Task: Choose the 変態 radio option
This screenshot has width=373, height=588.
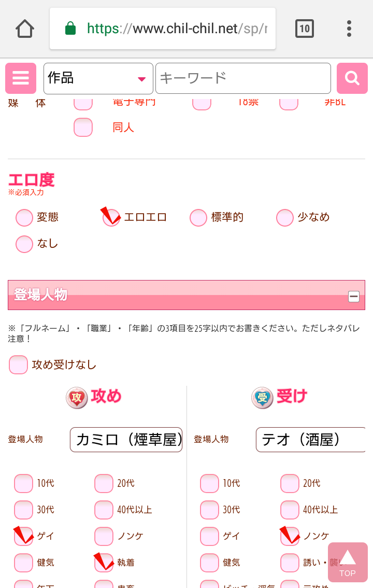Action: pos(24,218)
